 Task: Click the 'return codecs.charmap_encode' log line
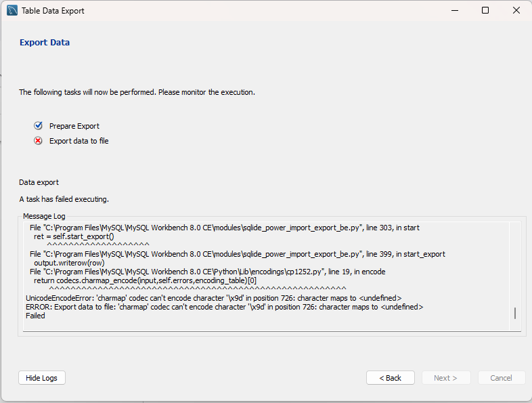coord(146,281)
